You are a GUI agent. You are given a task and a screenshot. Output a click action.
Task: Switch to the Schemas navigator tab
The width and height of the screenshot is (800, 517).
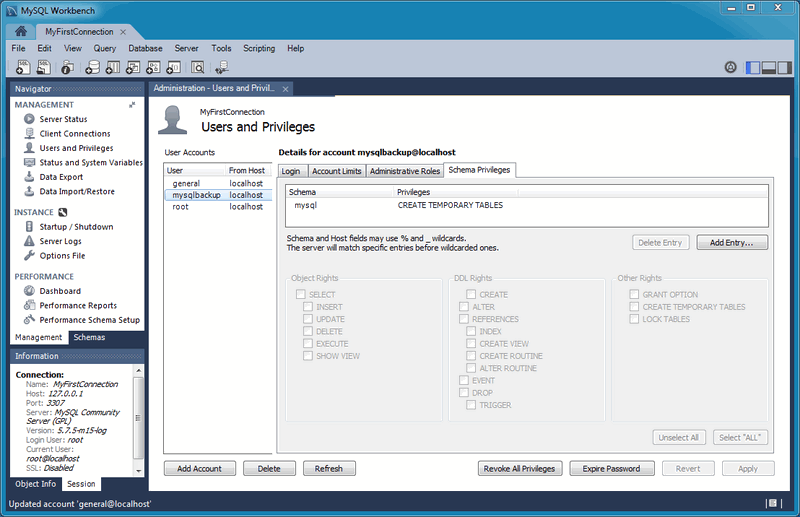coord(89,337)
